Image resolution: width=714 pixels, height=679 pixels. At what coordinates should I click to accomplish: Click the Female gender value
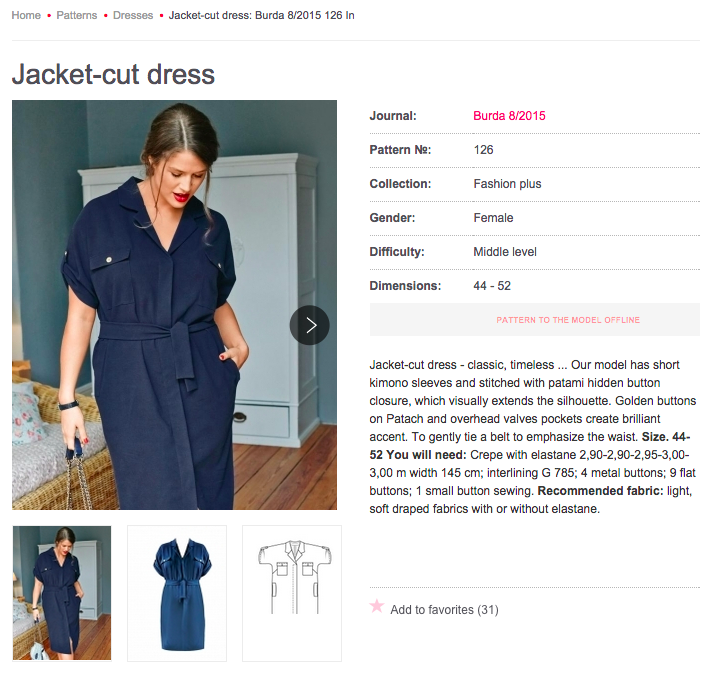[x=493, y=218]
